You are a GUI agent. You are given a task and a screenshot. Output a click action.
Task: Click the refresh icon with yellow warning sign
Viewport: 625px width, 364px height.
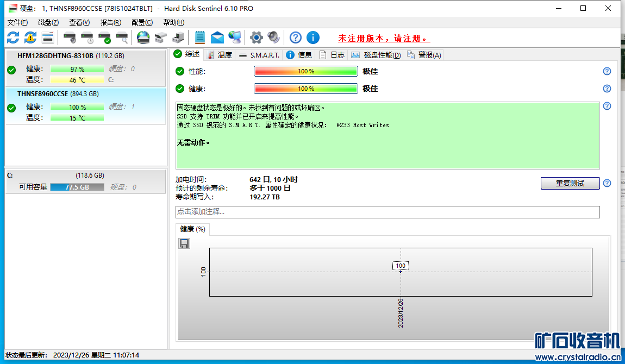click(30, 37)
